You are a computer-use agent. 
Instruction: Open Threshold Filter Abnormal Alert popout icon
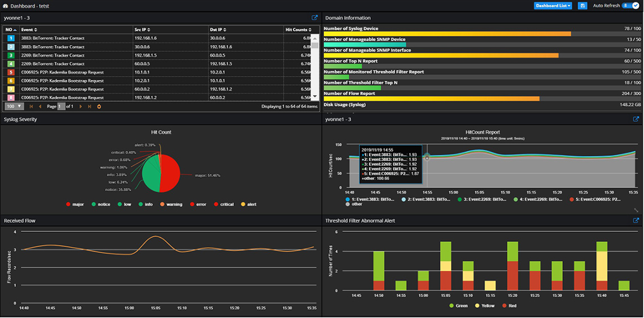click(636, 220)
